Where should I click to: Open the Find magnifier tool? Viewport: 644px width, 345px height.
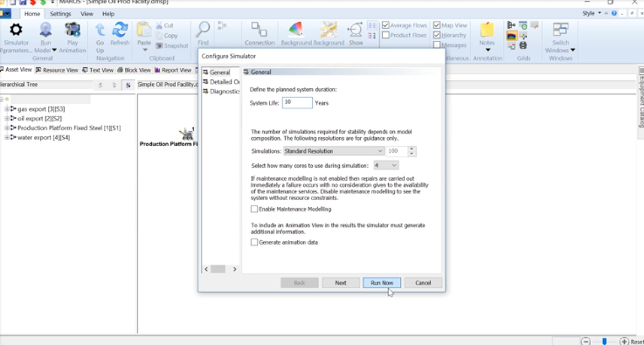click(x=203, y=30)
